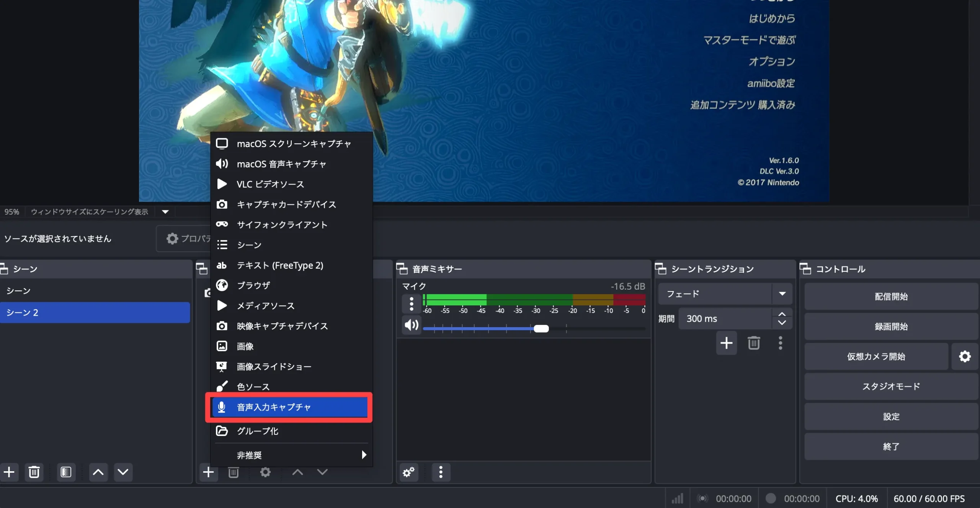Toggle スタジオモード
Image resolution: width=980 pixels, height=508 pixels.
[891, 387]
